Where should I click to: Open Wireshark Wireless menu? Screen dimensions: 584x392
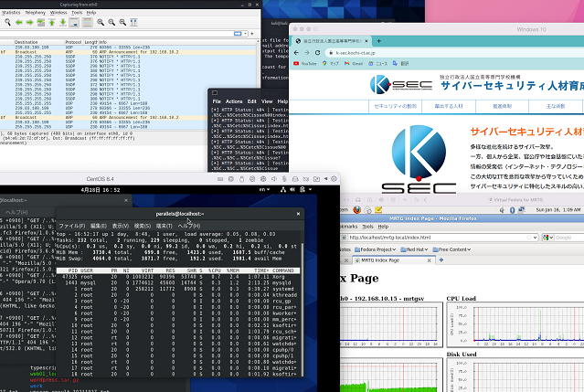(58, 12)
